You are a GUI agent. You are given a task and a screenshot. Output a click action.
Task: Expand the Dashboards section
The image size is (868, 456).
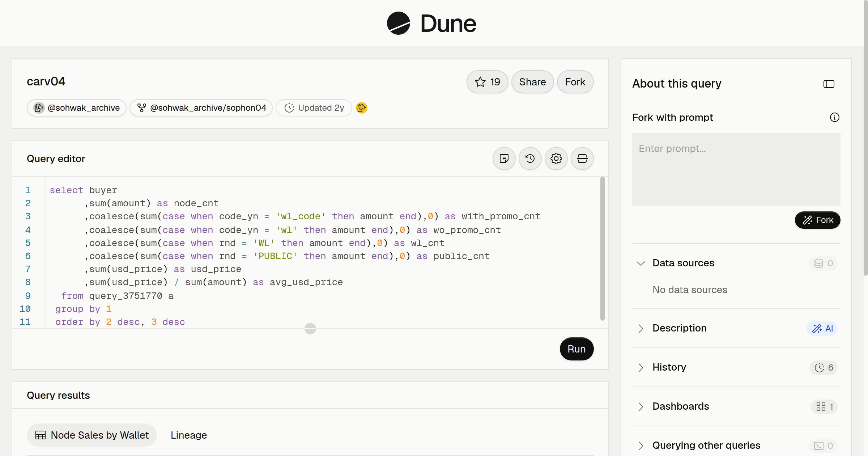(641, 406)
